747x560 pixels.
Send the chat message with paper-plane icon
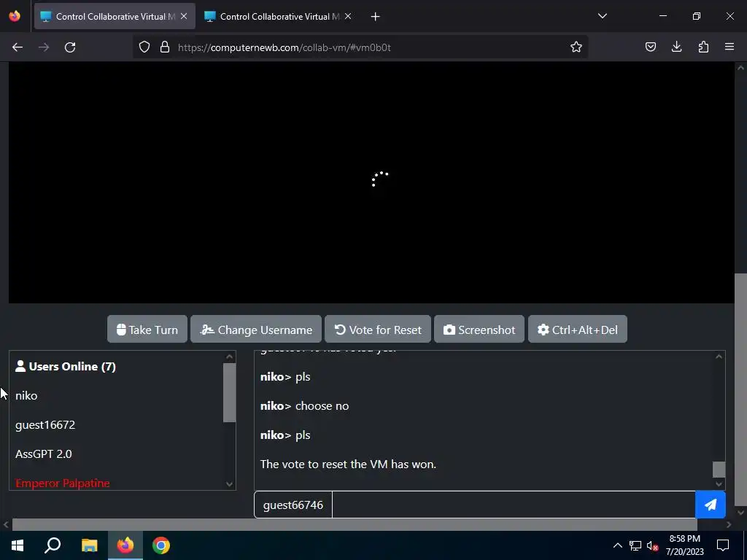[x=711, y=505]
